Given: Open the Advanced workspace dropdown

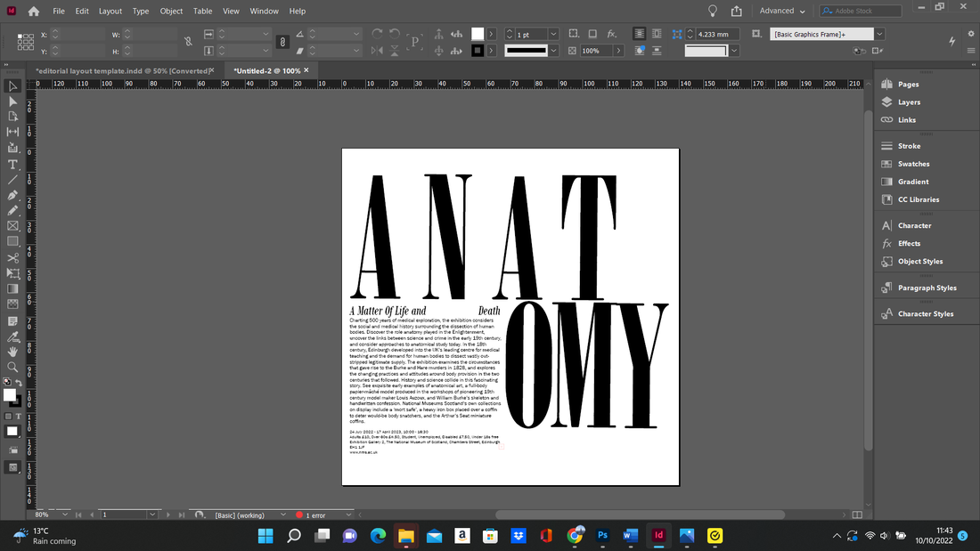Looking at the screenshot, I should (782, 12).
